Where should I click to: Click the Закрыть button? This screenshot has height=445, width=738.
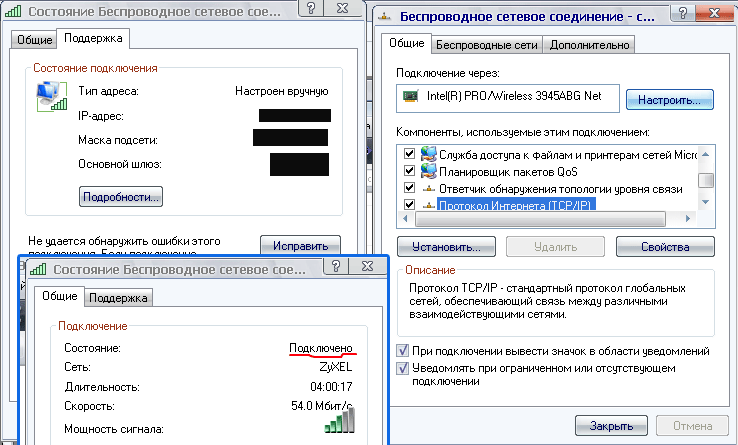(611, 426)
